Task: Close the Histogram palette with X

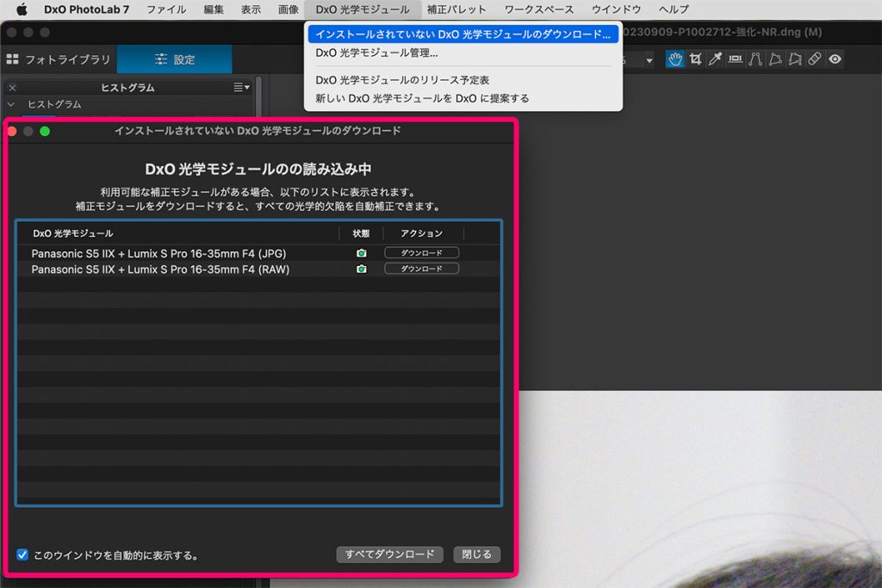Action: tap(12, 88)
